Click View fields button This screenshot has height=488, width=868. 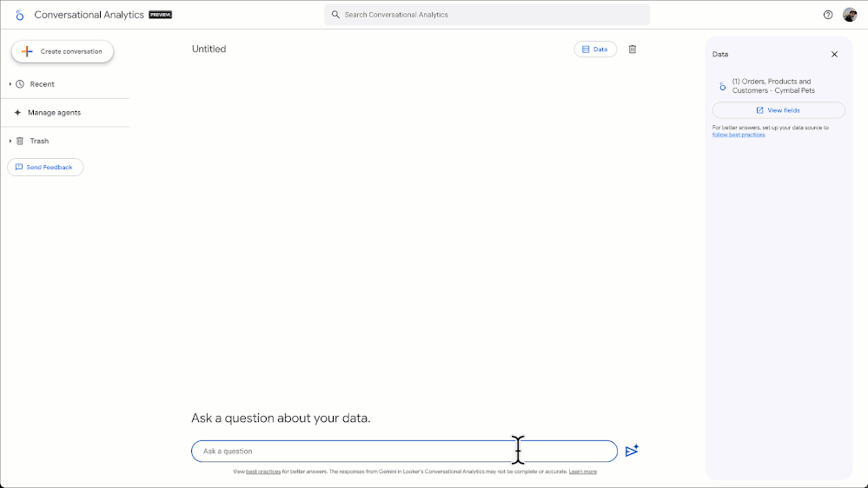coord(779,110)
